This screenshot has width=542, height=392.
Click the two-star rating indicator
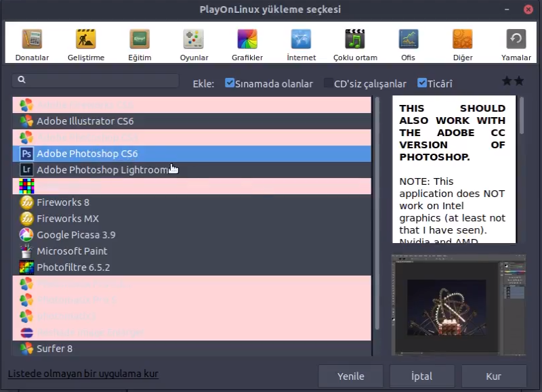[513, 81]
